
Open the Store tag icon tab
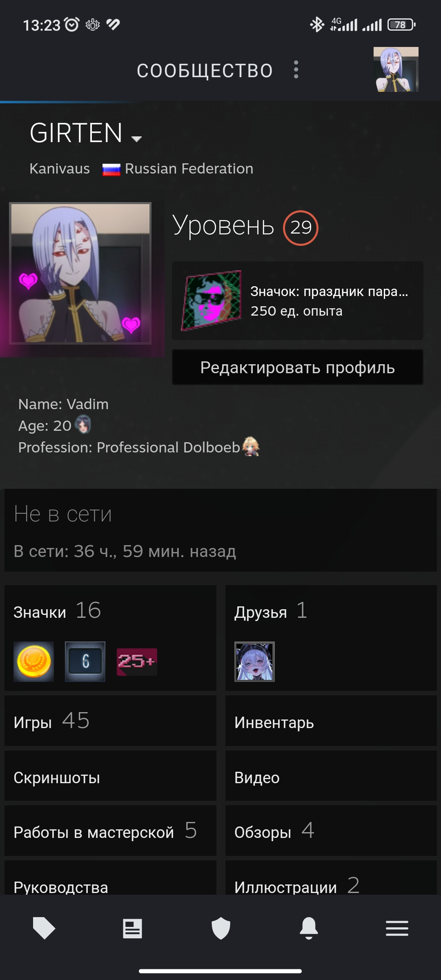pyautogui.click(x=44, y=928)
